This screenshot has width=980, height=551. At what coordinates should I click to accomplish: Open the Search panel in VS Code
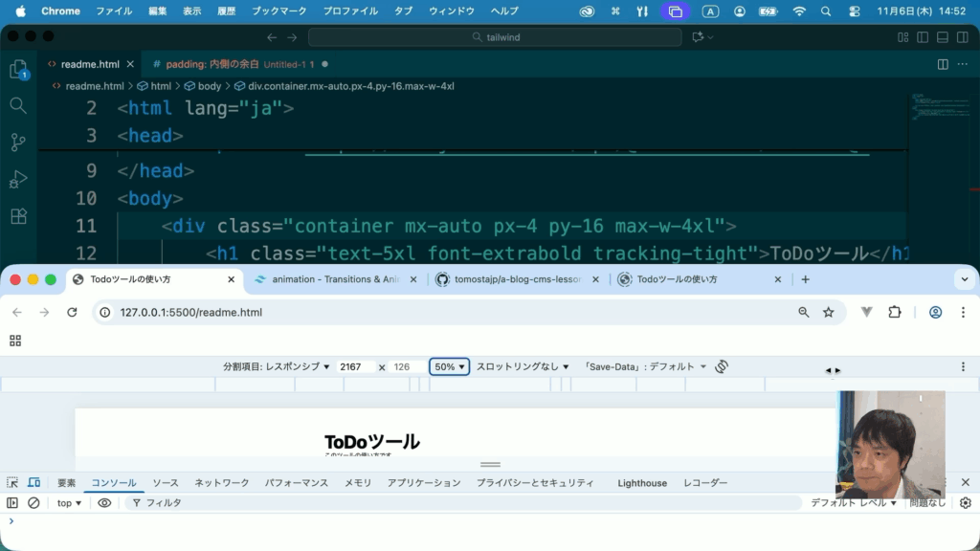pyautogui.click(x=18, y=105)
